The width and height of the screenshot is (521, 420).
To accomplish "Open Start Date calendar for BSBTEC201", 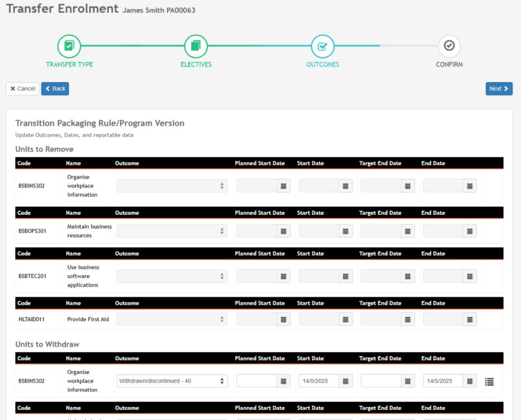I will (346, 276).
